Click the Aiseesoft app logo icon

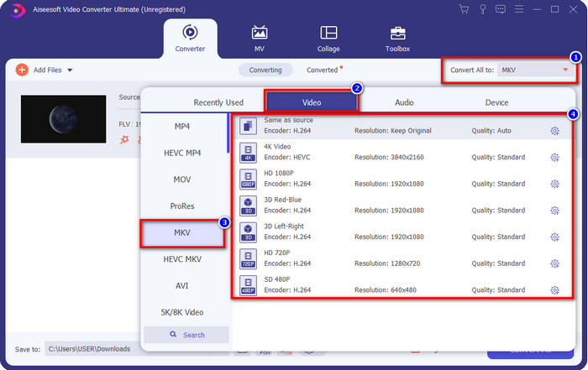pyautogui.click(x=16, y=10)
